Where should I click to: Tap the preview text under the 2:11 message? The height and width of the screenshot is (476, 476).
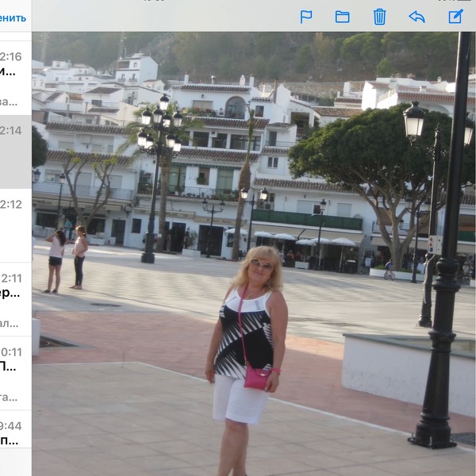click(x=10, y=323)
